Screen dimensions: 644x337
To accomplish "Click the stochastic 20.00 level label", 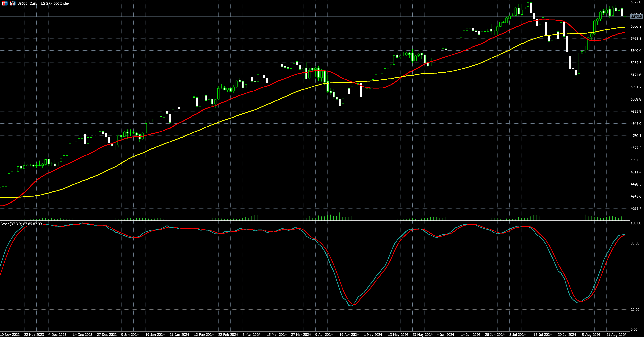I will point(635,310).
